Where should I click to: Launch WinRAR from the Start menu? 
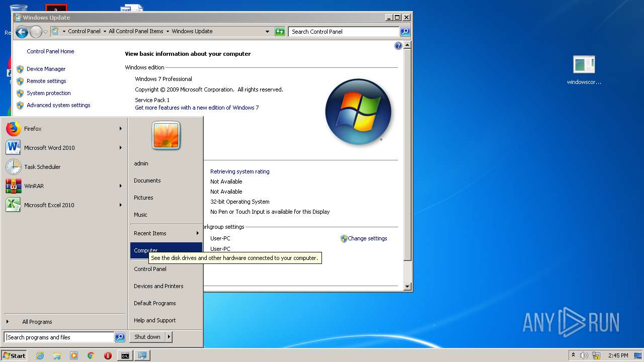click(x=63, y=186)
